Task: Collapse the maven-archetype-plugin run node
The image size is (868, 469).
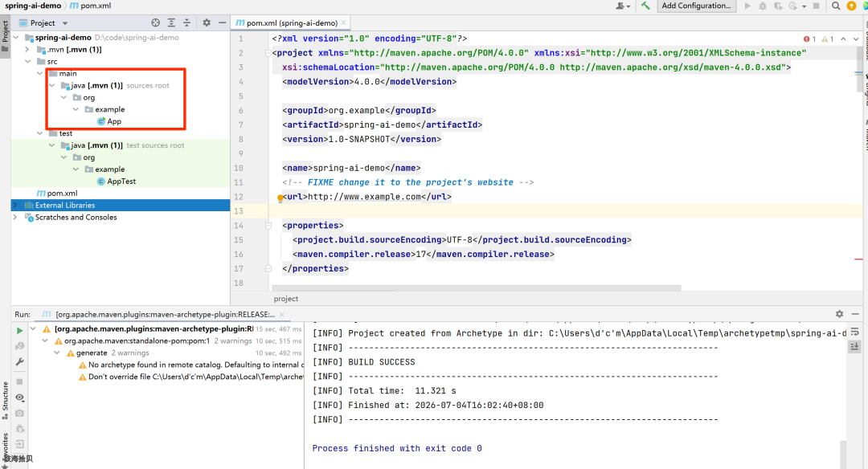Action: tap(33, 328)
